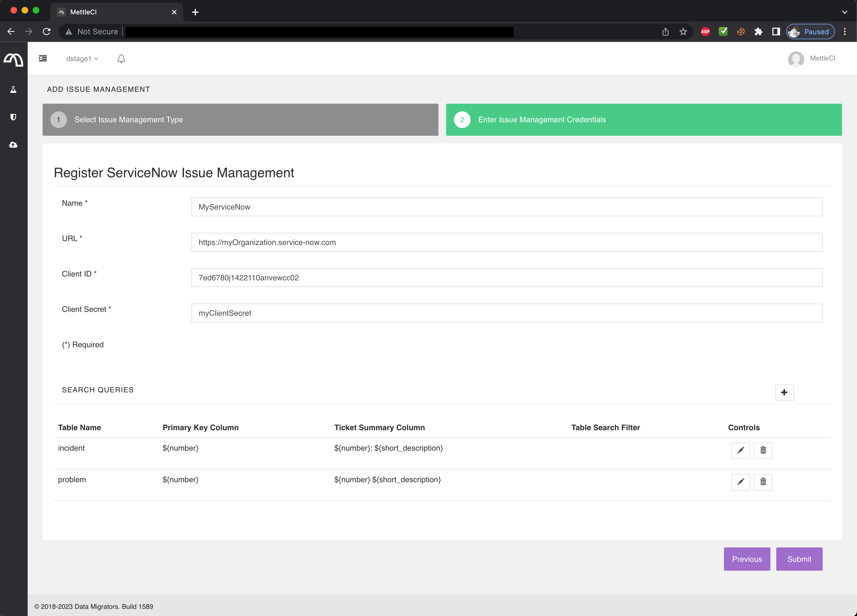857x616 pixels.
Task: Open the AdBlock Plus extension icon
Action: point(705,31)
